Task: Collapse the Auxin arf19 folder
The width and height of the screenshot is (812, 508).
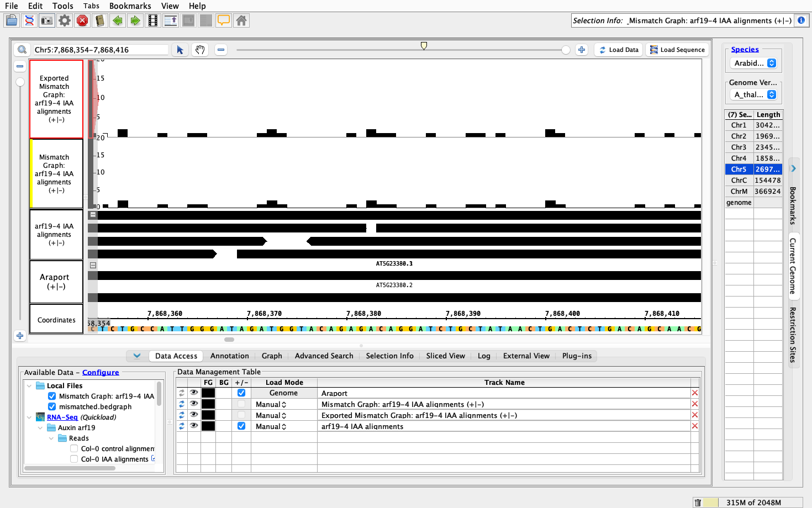Action: click(40, 427)
